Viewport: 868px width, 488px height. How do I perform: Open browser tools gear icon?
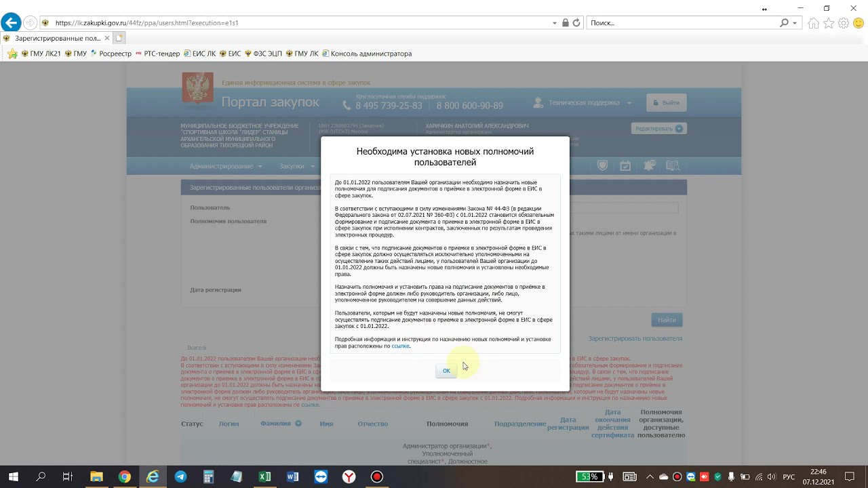pos(844,23)
